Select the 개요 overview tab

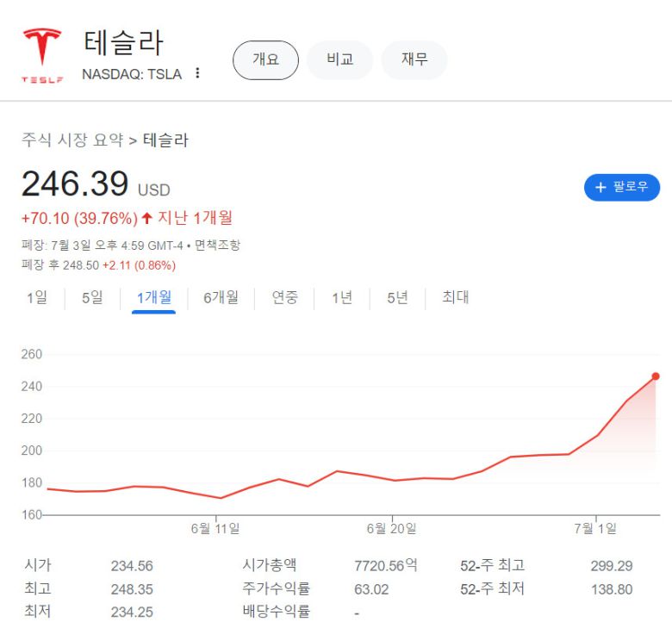265,60
